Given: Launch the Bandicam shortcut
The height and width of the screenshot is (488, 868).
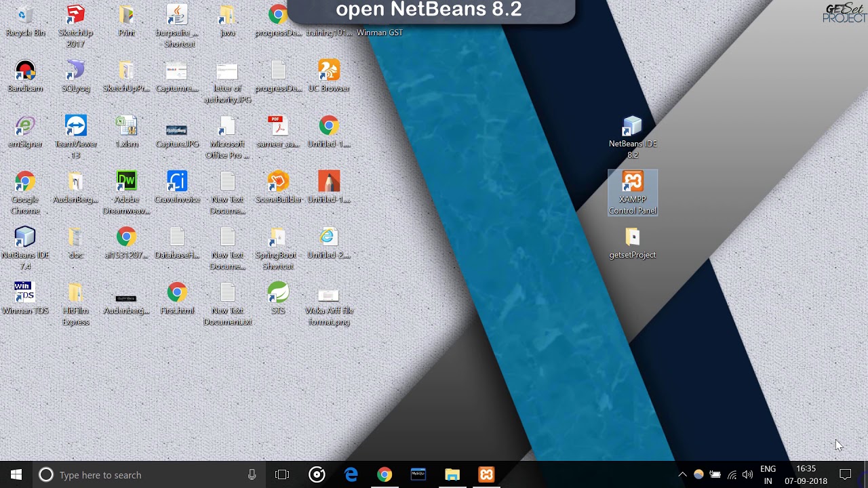Looking at the screenshot, I should pos(25,76).
